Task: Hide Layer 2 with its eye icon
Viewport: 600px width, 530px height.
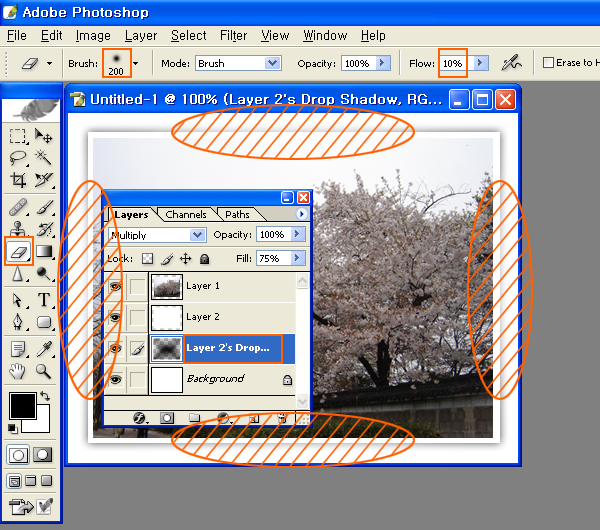Action: [115, 317]
